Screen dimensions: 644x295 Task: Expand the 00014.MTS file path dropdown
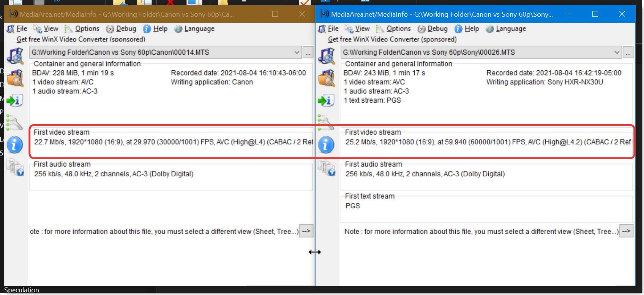click(297, 52)
